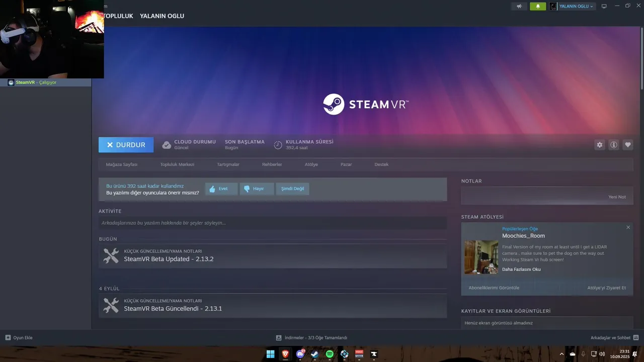The image size is (644, 362).
Task: Open Steam announcements megaphone icon
Action: pos(519,6)
